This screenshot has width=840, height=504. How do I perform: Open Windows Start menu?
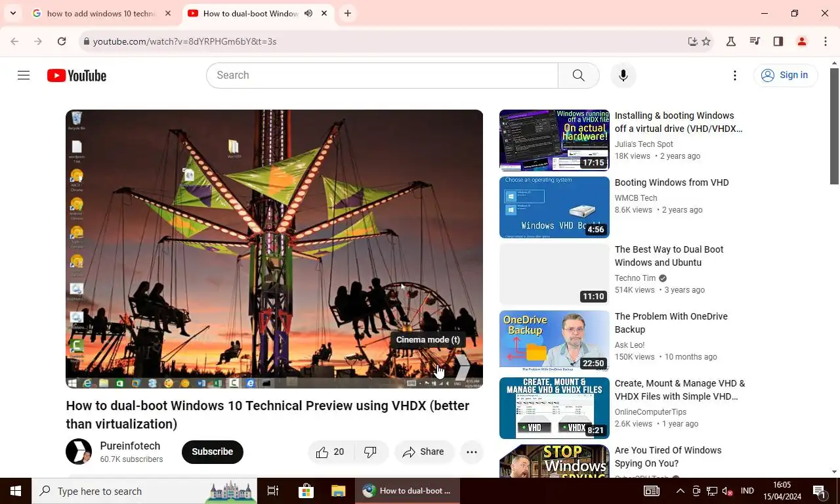click(x=16, y=491)
